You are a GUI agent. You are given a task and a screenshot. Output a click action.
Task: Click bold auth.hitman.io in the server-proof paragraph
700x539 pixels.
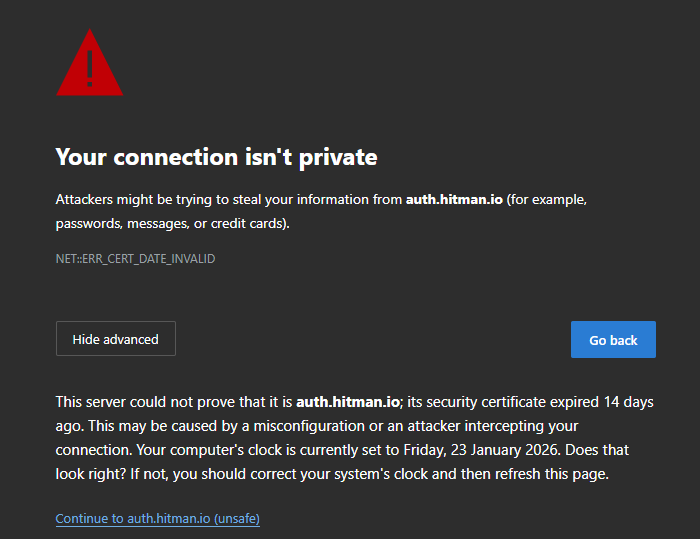347,402
